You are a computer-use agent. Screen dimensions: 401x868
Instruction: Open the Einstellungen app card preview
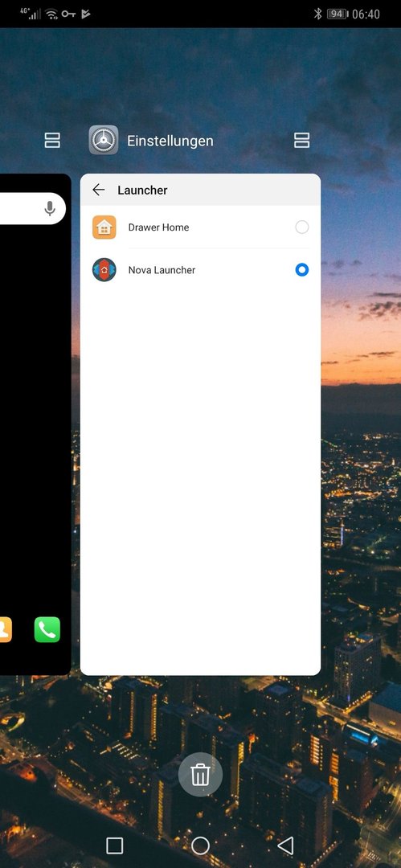point(201,424)
